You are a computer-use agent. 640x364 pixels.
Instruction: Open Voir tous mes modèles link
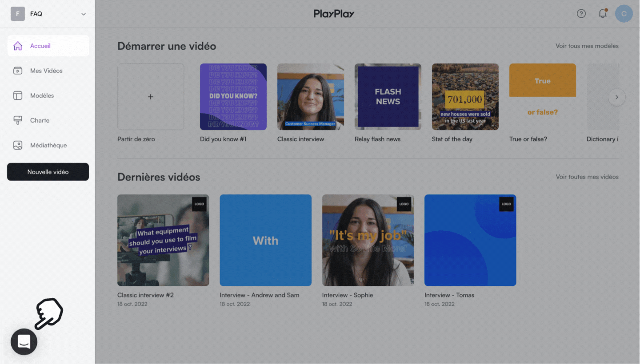587,46
